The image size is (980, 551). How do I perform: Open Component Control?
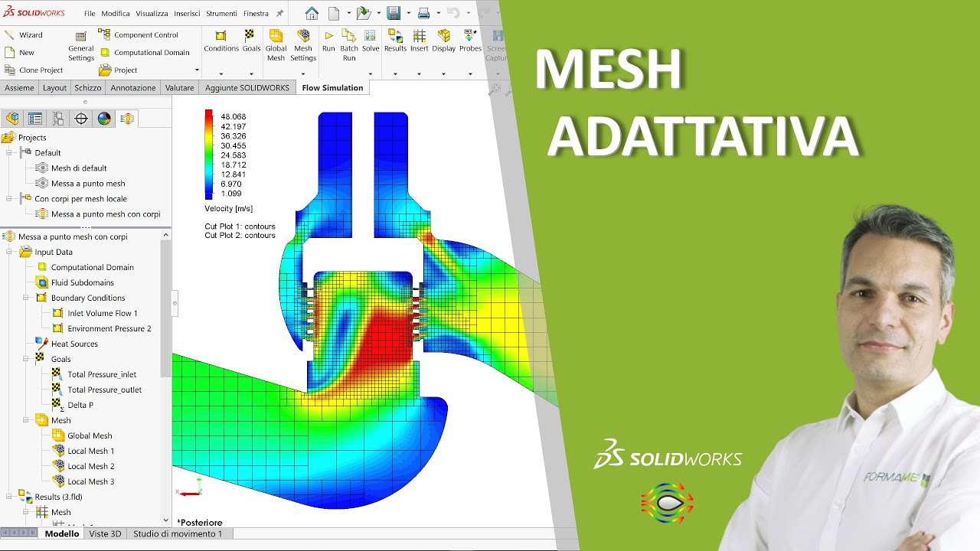coord(138,34)
